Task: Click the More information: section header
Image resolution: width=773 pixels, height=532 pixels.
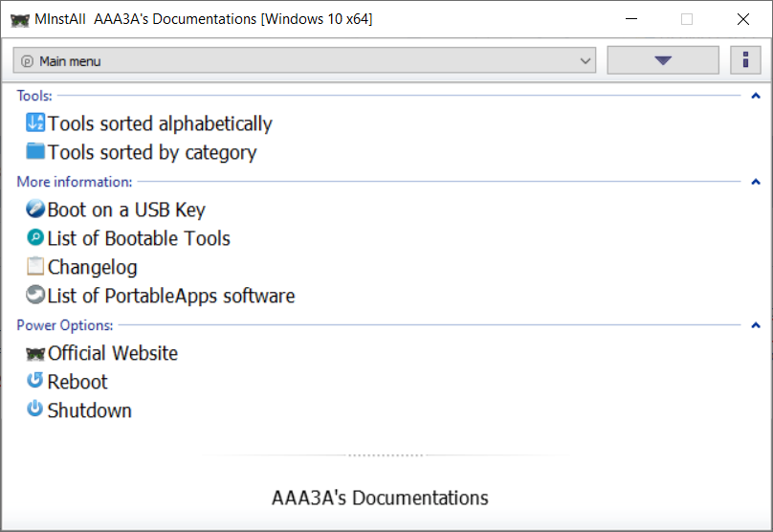Action: pos(75,182)
